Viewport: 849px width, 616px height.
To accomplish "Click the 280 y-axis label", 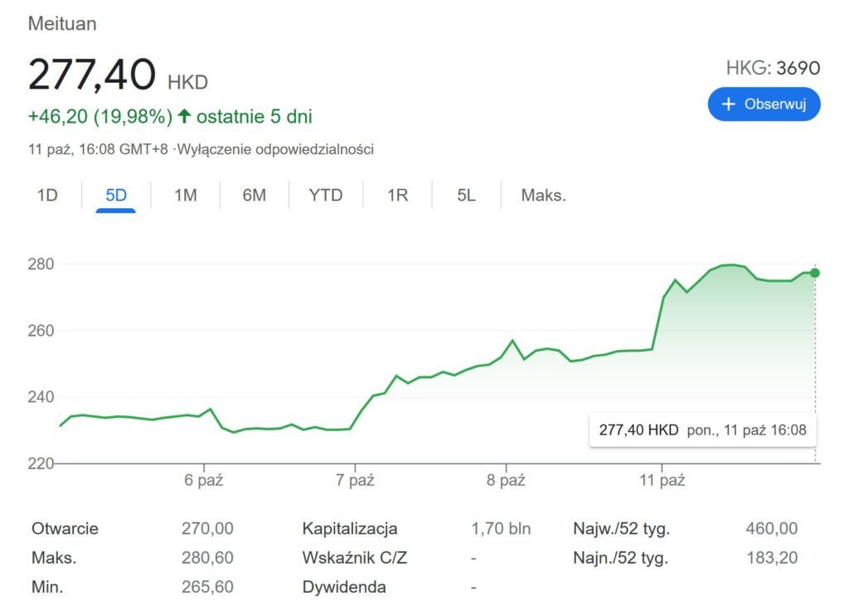I will (x=41, y=264).
